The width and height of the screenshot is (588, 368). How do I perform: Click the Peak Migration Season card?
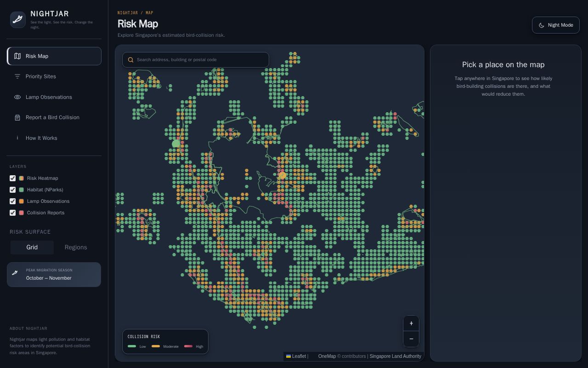point(54,275)
